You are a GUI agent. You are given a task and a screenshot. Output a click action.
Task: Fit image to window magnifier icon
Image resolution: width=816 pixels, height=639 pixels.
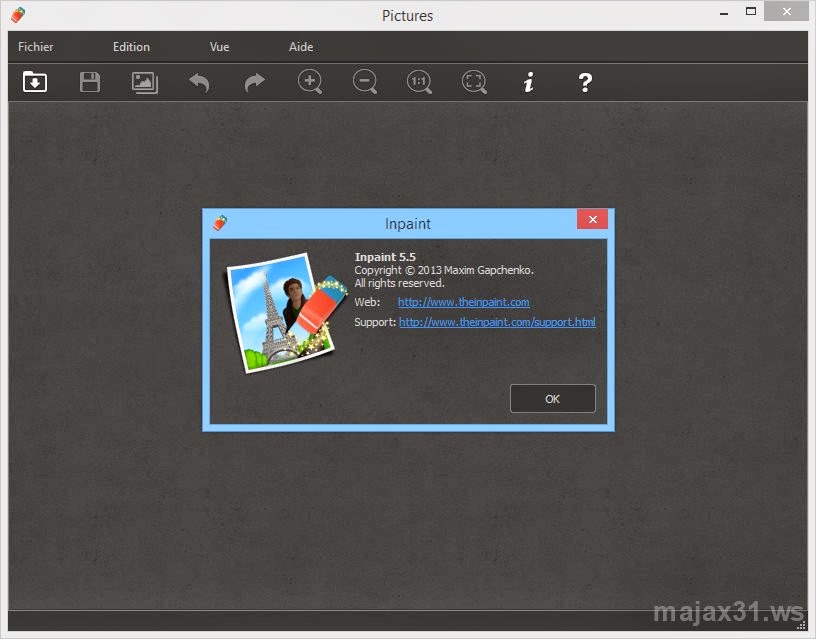pos(474,82)
